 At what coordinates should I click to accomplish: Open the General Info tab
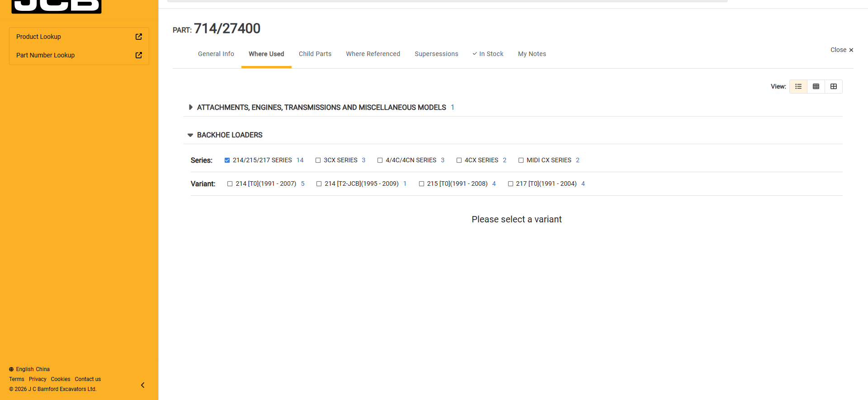[x=216, y=54]
